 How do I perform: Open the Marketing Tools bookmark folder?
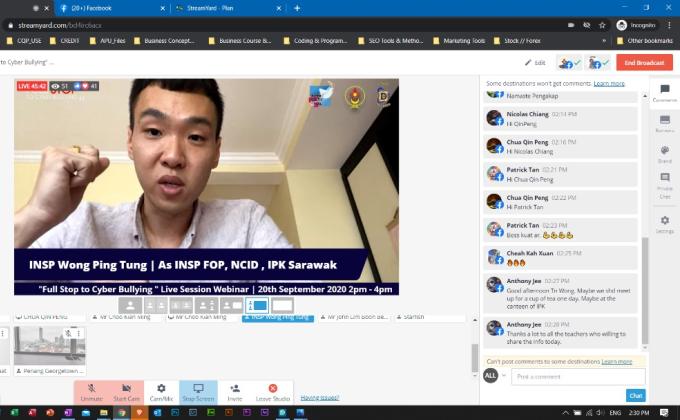pos(515,40)
